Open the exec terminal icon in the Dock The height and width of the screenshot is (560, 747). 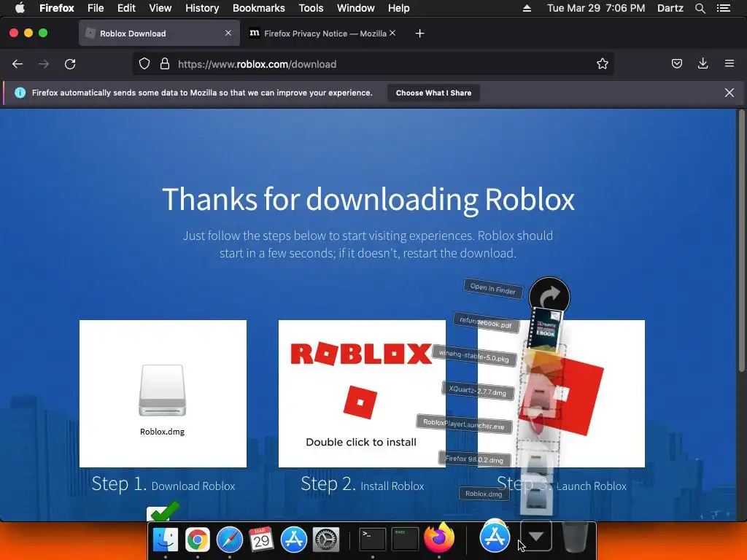[x=405, y=540]
